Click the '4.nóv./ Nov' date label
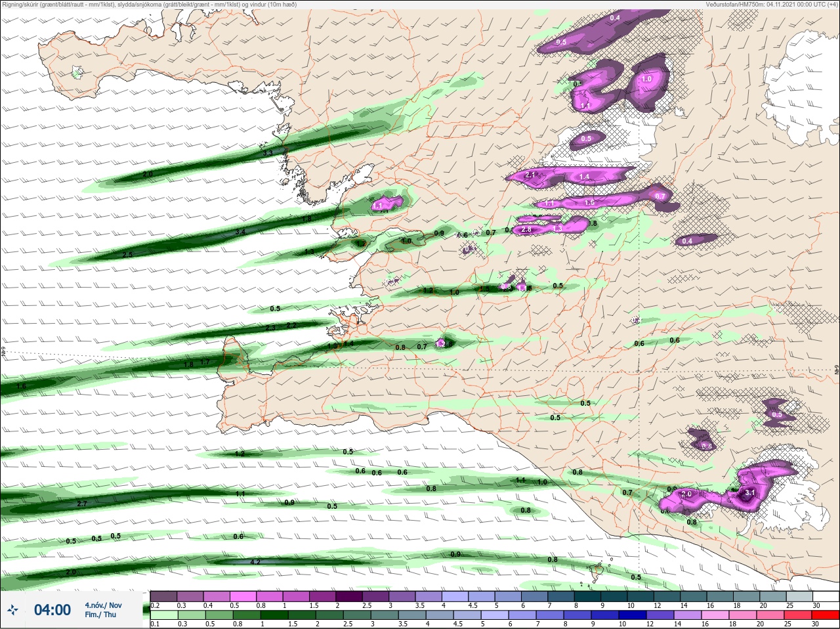The height and width of the screenshot is (629, 840). [x=103, y=605]
